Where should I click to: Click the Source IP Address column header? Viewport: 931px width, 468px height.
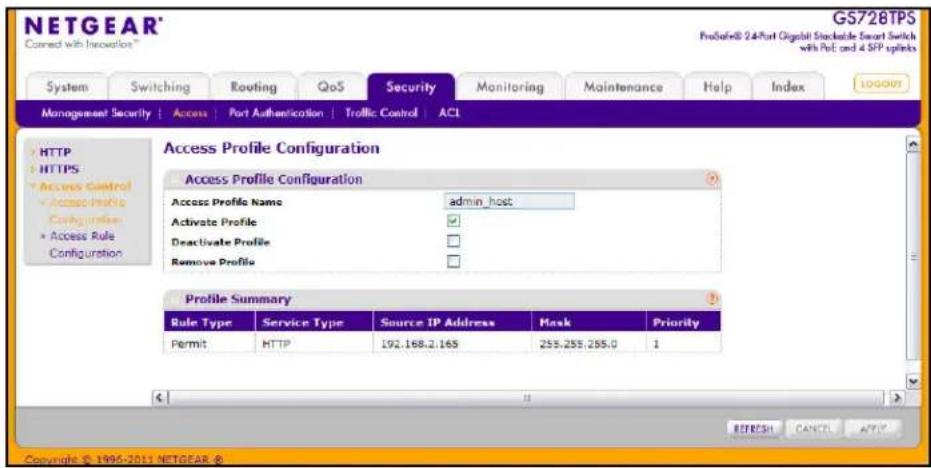(x=452, y=322)
